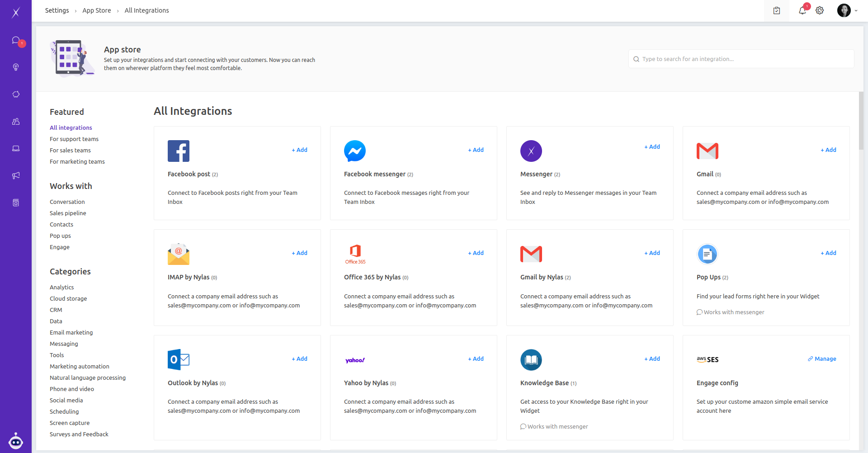This screenshot has height=453, width=868.
Task: Select 'Email marketing' category
Action: pos(71,333)
